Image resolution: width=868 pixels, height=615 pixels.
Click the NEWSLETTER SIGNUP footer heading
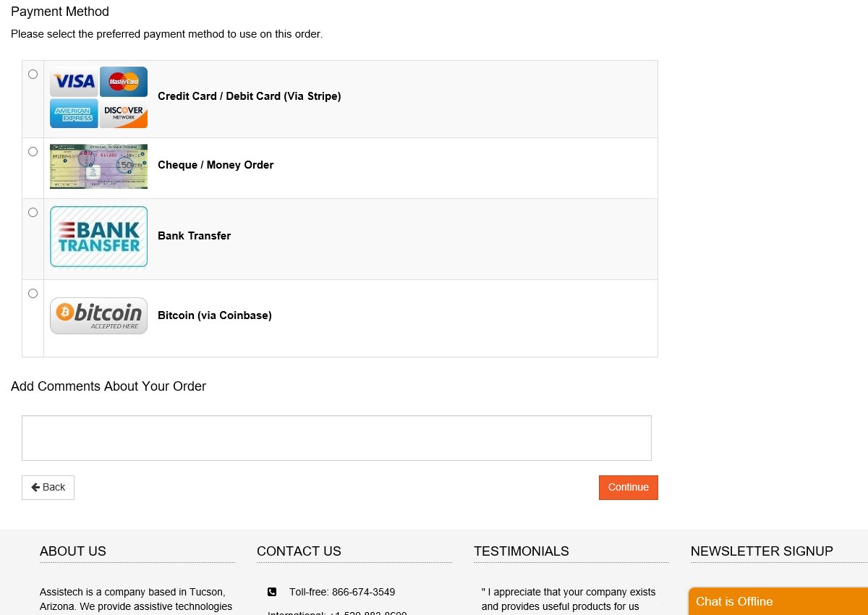[x=762, y=551]
